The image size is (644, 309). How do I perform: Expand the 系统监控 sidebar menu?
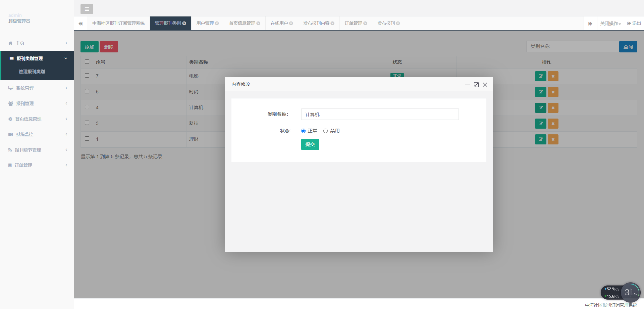(x=37, y=134)
